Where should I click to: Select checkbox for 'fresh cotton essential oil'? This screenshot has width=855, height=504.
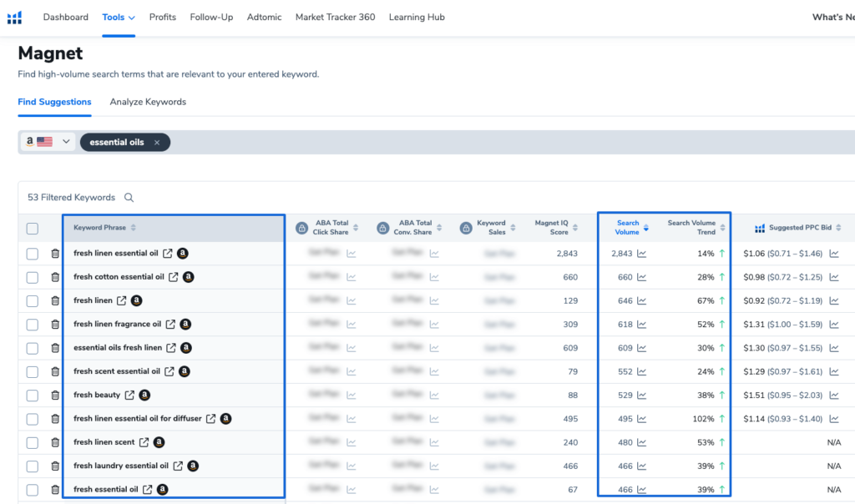click(33, 277)
